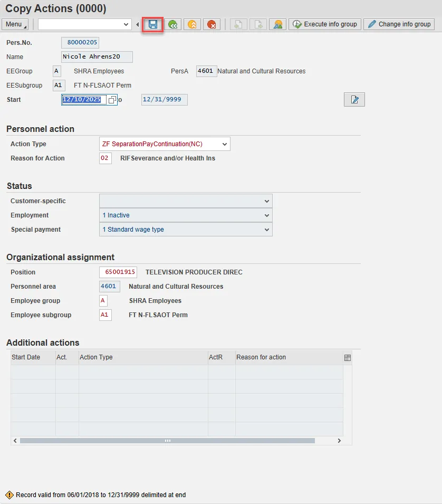Click the Employee group field A

pyautogui.click(x=103, y=301)
